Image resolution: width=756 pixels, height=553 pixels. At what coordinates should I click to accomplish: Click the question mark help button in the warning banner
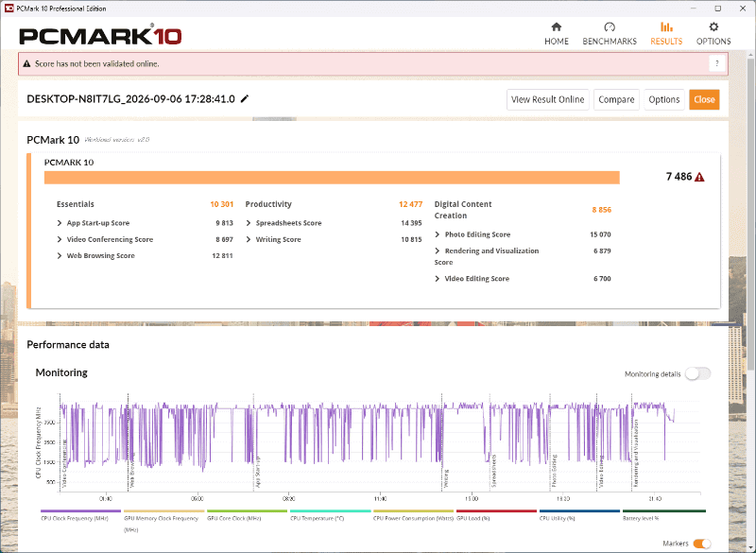[717, 63]
